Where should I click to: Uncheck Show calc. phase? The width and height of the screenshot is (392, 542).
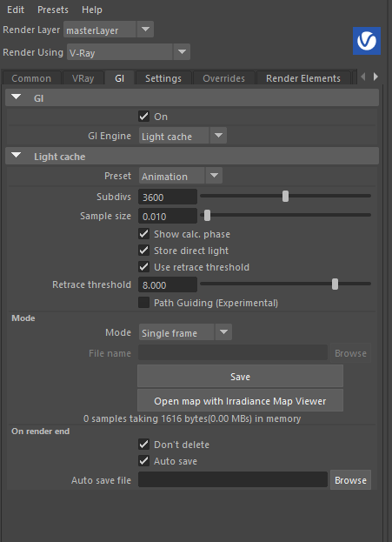[144, 234]
